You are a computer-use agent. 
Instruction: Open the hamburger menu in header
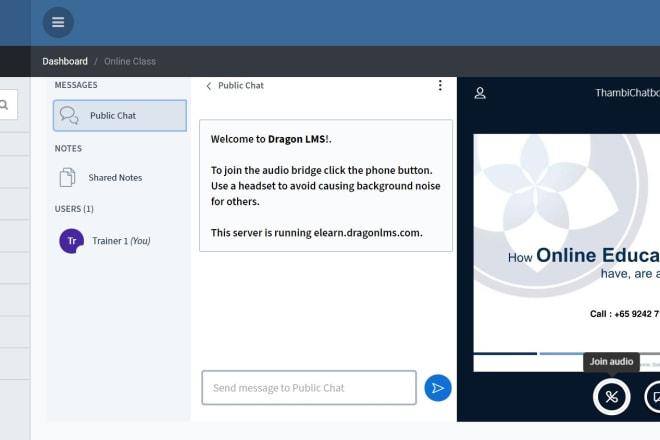click(x=58, y=22)
